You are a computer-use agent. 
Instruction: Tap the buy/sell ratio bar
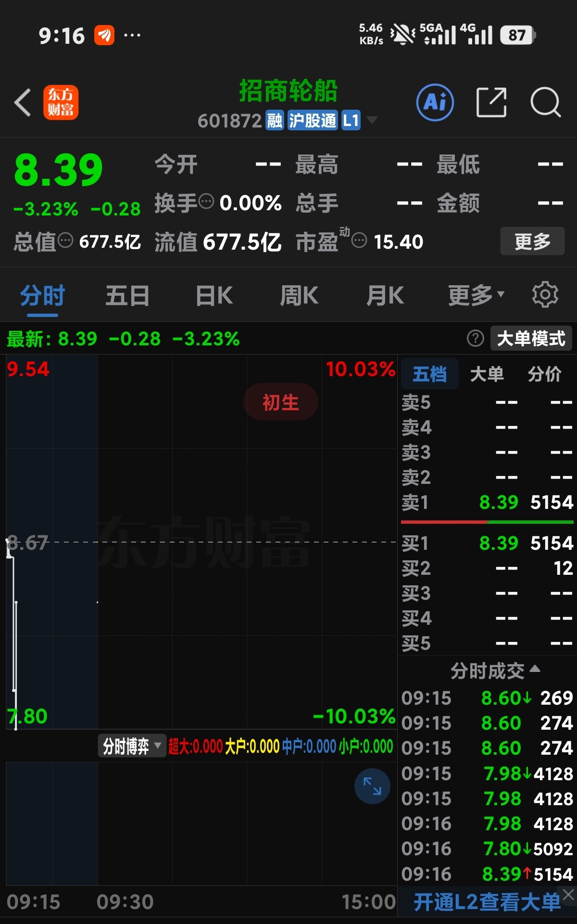[487, 521]
